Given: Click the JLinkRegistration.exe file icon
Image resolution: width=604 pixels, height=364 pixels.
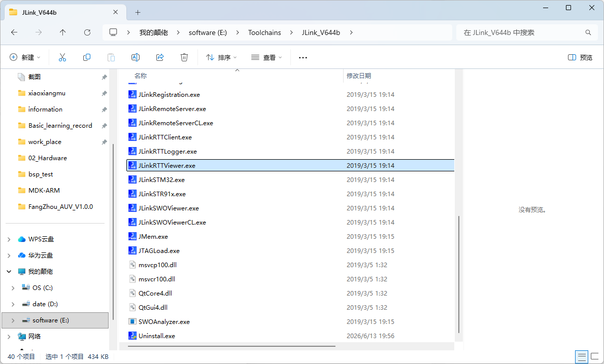Looking at the screenshot, I should tap(132, 94).
